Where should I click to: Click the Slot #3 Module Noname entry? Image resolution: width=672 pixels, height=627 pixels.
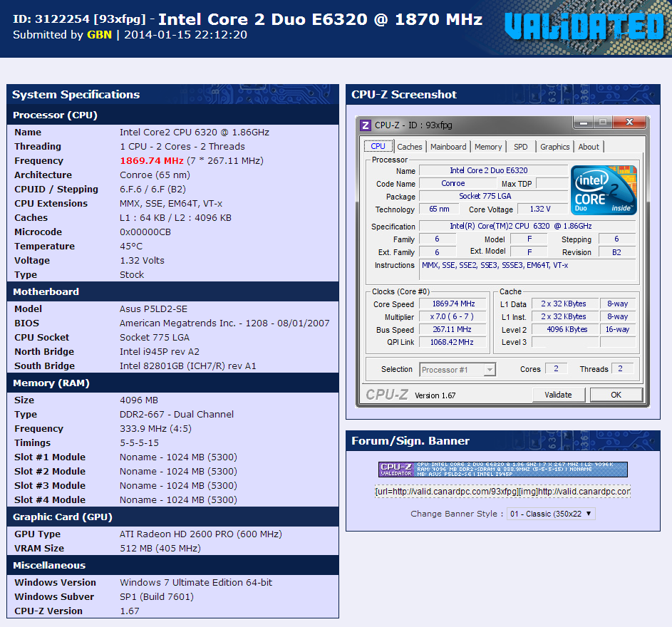[178, 486]
